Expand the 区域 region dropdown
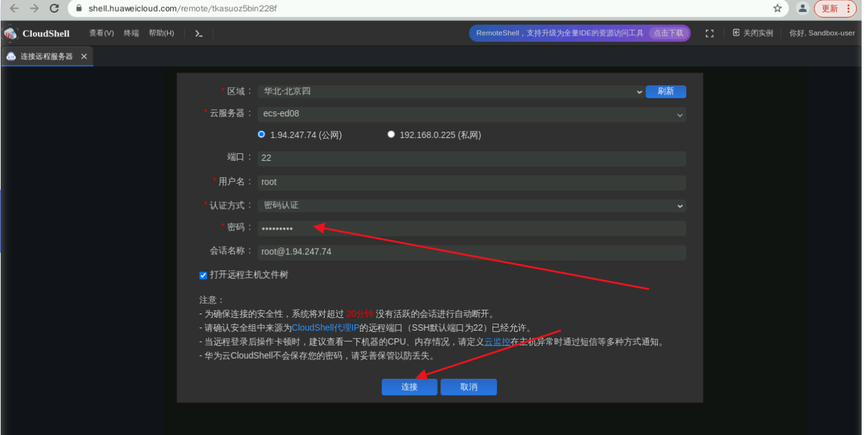This screenshot has width=868, height=435. tap(452, 92)
